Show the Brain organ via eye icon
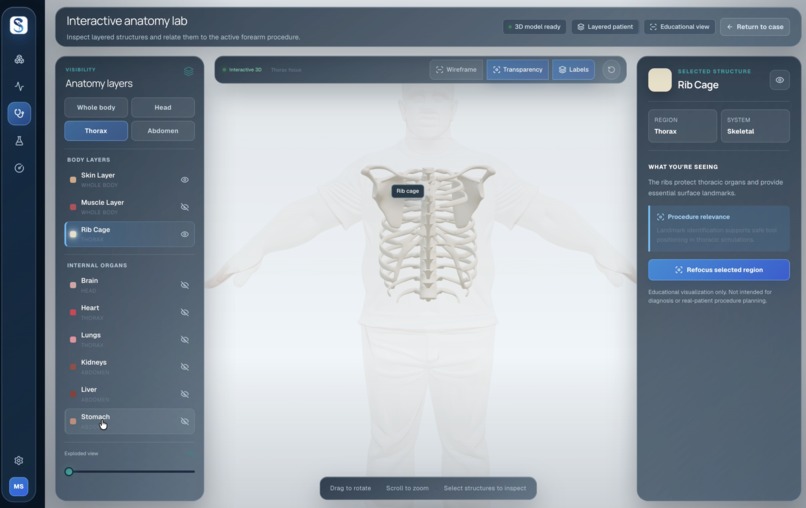This screenshot has width=806, height=508. pyautogui.click(x=185, y=285)
